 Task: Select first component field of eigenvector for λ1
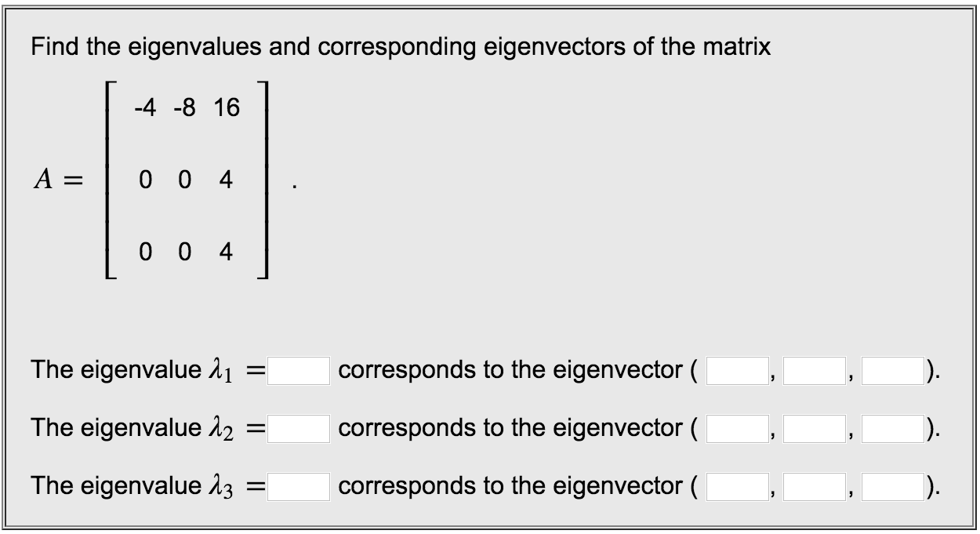[x=737, y=369]
